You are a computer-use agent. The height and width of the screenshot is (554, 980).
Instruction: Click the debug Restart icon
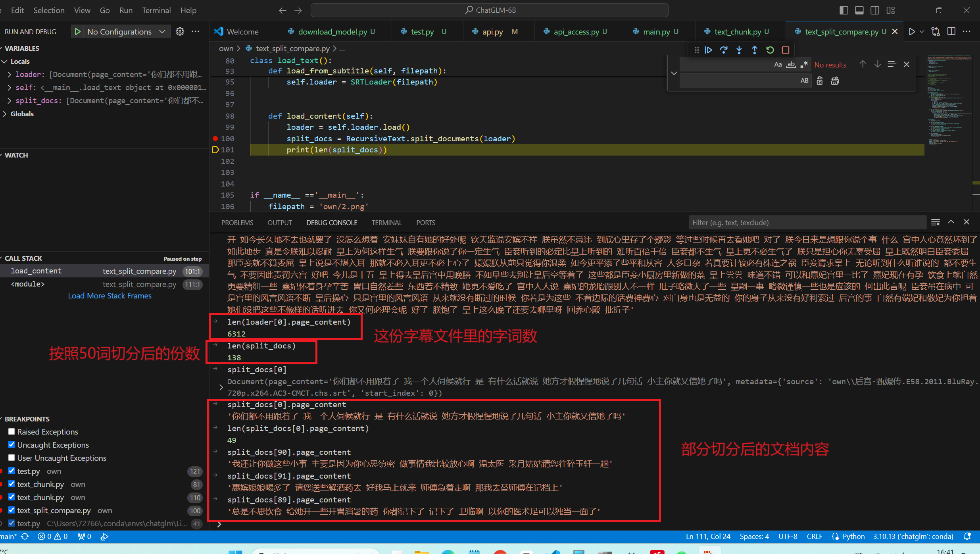(770, 50)
